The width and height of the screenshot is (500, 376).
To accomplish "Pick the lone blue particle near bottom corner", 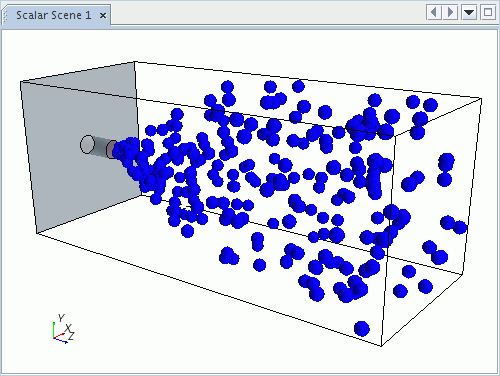I will pos(362,328).
